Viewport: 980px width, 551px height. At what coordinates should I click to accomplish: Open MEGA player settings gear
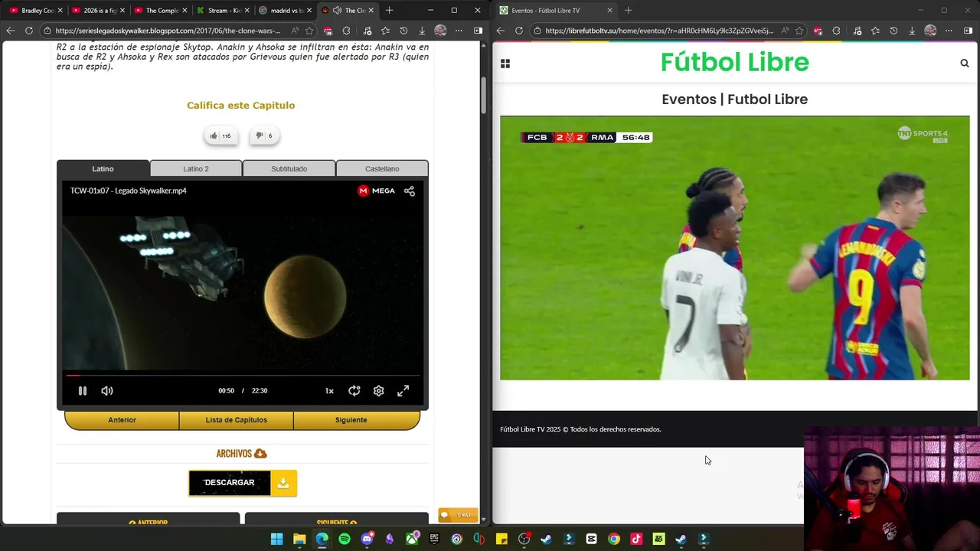click(x=378, y=390)
